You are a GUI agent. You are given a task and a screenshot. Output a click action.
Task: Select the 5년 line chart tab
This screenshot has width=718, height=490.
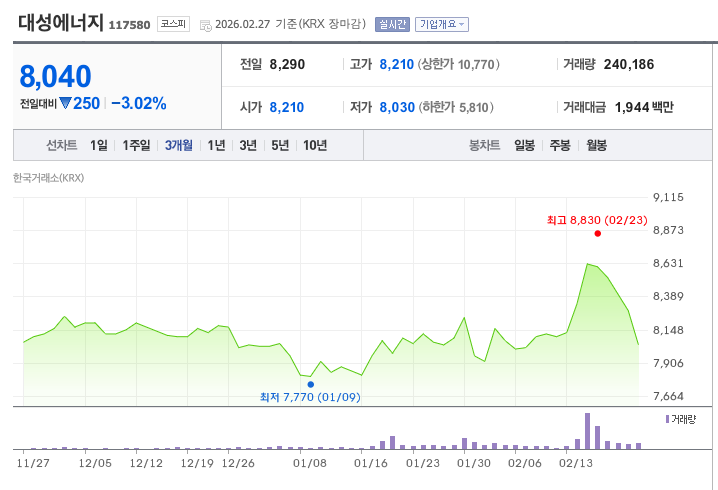(x=280, y=146)
